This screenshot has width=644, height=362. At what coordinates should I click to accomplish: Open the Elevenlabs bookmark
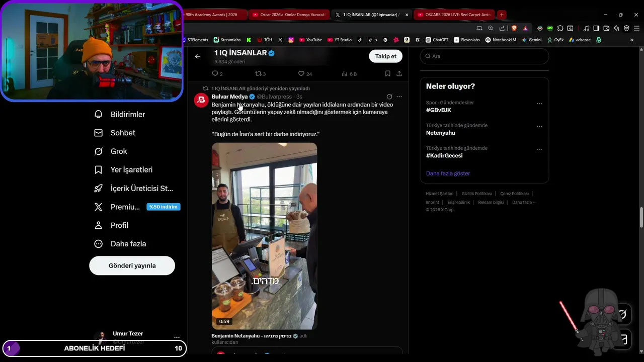pyautogui.click(x=467, y=40)
